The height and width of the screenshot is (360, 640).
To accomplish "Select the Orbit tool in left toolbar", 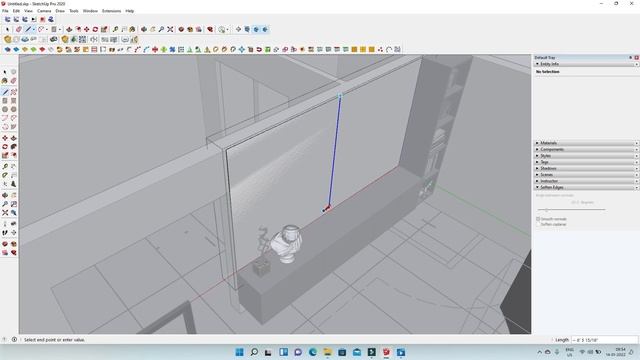I will coord(5,195).
